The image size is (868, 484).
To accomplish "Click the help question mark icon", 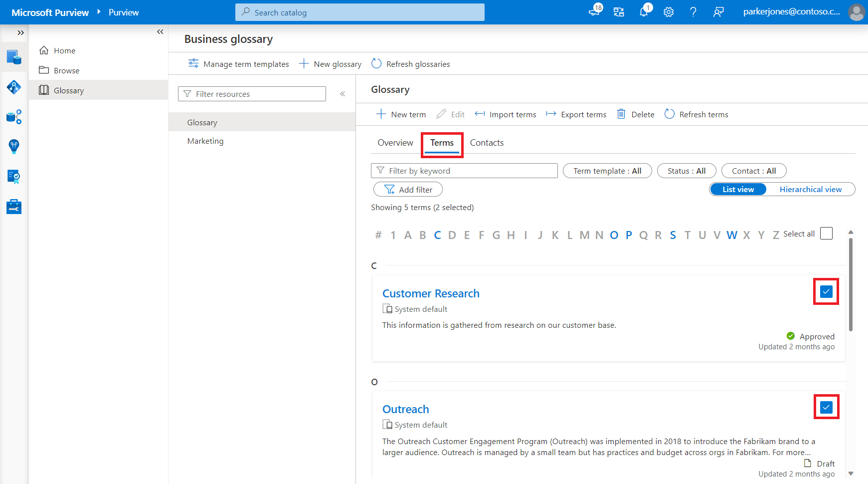I will pyautogui.click(x=693, y=12).
